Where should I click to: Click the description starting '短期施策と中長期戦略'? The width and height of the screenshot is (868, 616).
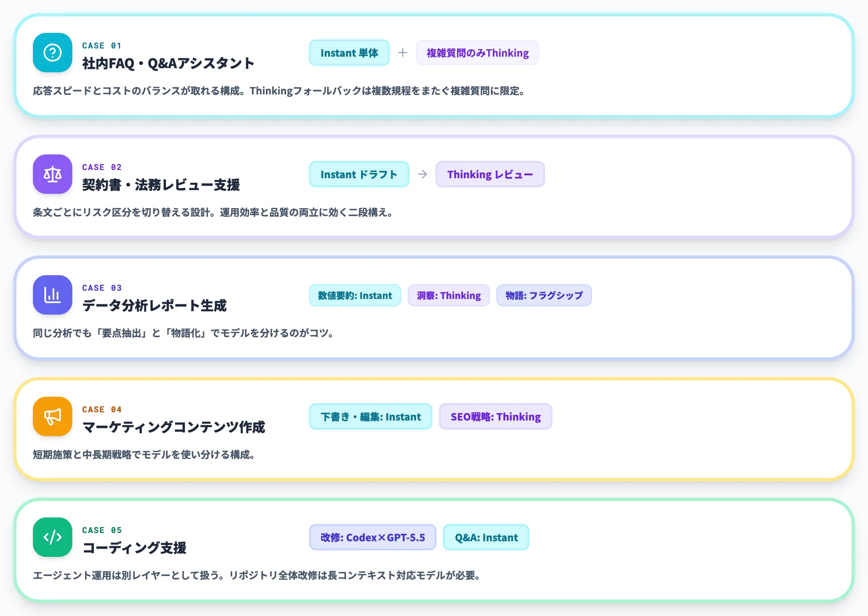pyautogui.click(x=144, y=455)
